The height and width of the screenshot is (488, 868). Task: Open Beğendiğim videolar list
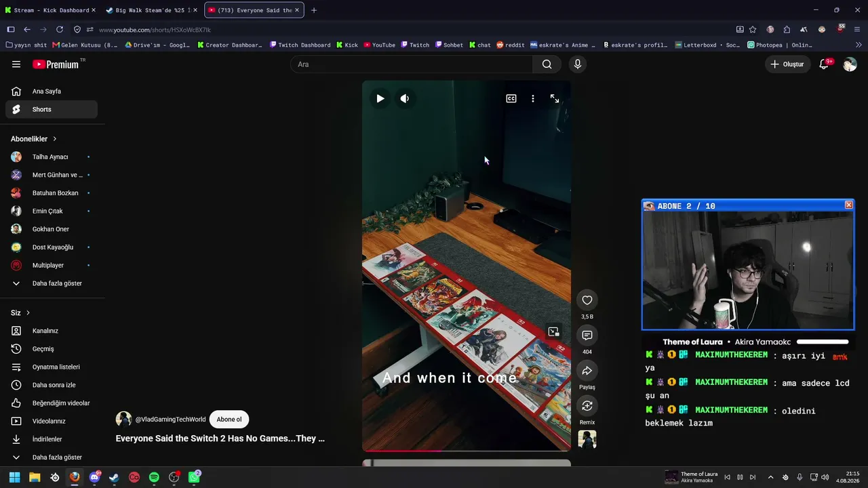coord(52,403)
